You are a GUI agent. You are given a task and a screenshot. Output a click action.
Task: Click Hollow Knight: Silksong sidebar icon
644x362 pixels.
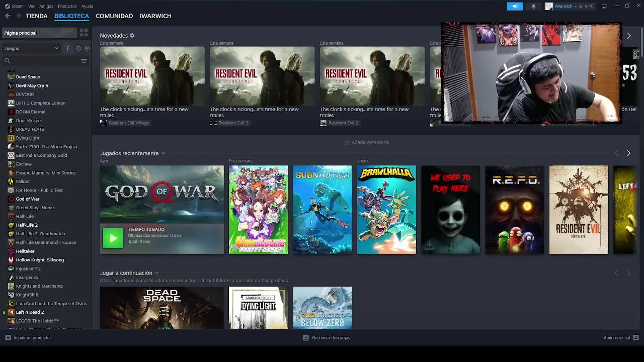pos(11,260)
